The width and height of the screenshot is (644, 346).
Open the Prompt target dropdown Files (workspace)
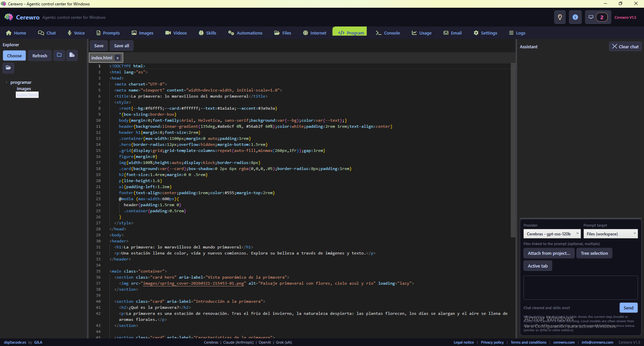click(x=610, y=234)
